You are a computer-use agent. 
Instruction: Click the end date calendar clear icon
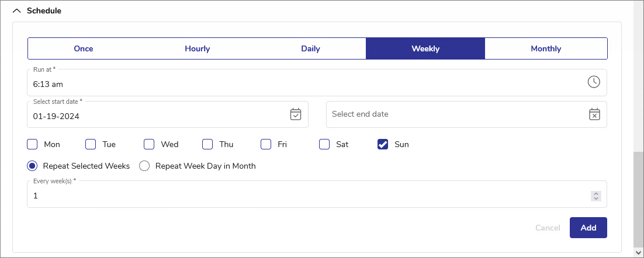click(594, 114)
